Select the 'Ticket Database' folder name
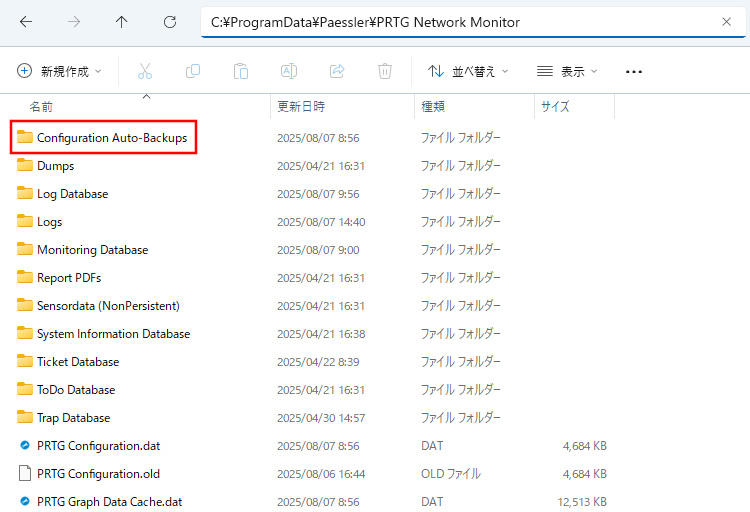 (78, 362)
